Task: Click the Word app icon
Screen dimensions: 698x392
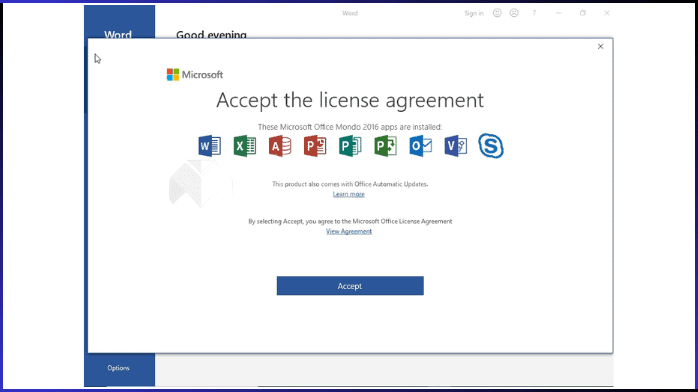Action: coord(209,146)
